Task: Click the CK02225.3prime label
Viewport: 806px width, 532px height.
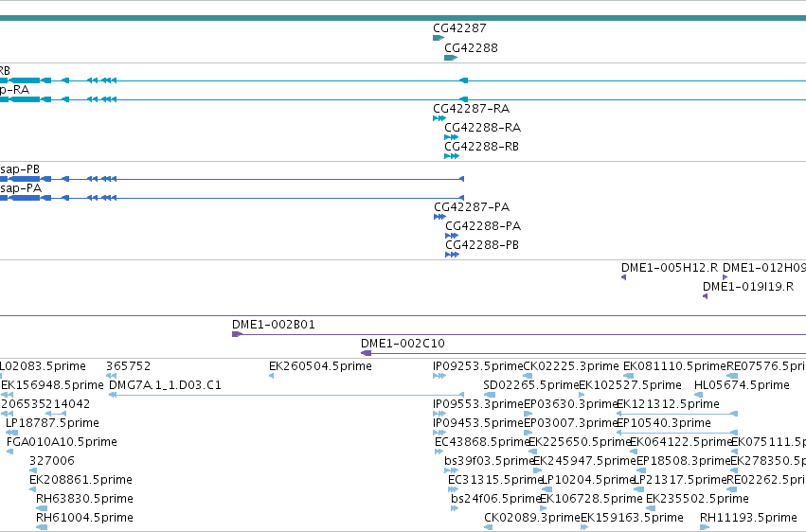Action: 571,366
